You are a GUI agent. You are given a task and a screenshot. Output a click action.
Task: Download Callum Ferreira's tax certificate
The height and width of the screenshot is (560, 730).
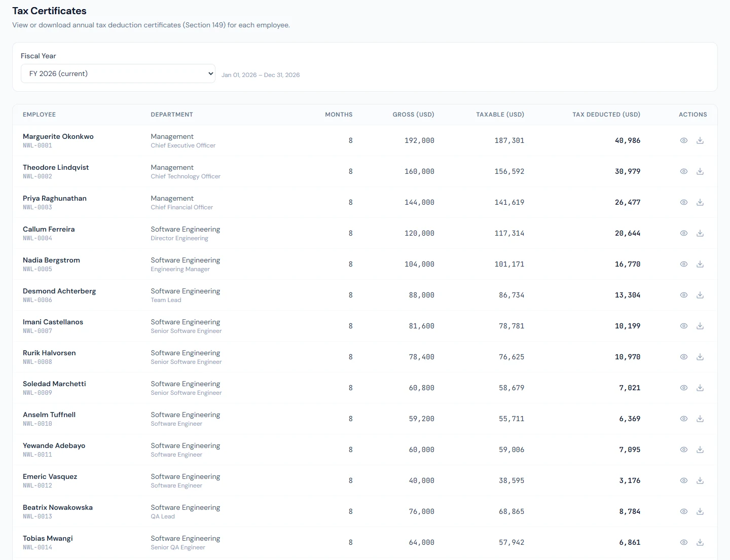click(700, 233)
